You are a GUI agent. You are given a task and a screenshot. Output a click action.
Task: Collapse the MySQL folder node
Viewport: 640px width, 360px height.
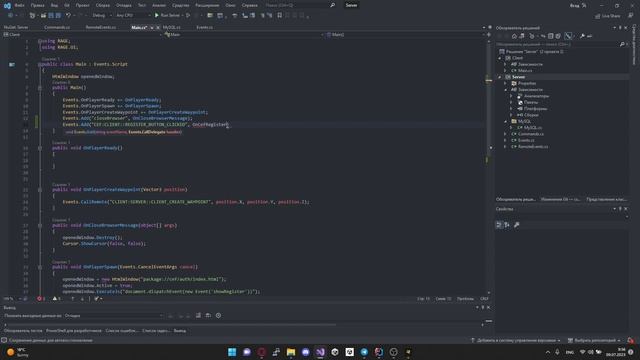[505, 122]
